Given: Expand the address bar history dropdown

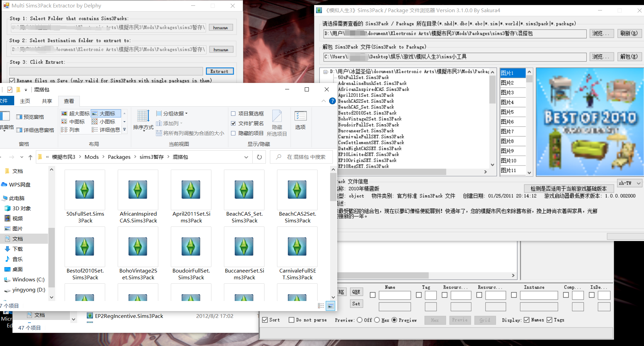Looking at the screenshot, I should [x=246, y=157].
